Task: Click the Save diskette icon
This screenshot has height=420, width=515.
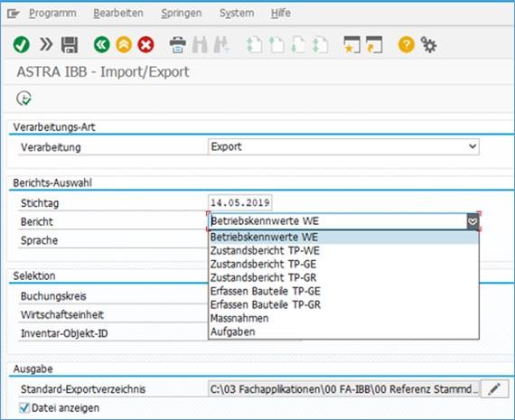Action: 70,45
